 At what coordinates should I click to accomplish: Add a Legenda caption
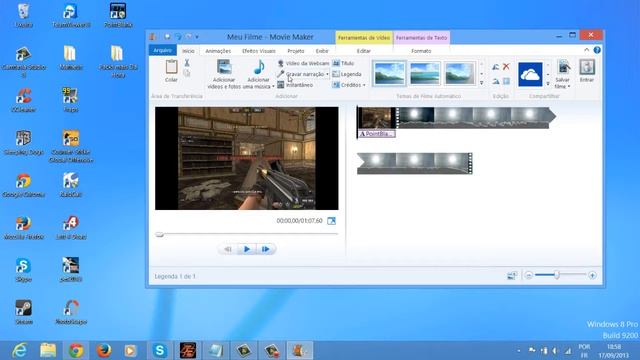[347, 74]
